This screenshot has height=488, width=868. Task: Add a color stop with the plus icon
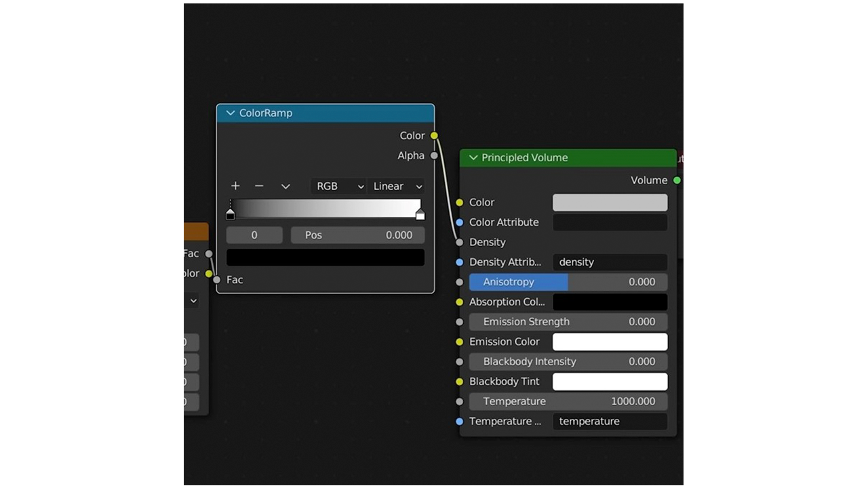point(235,186)
